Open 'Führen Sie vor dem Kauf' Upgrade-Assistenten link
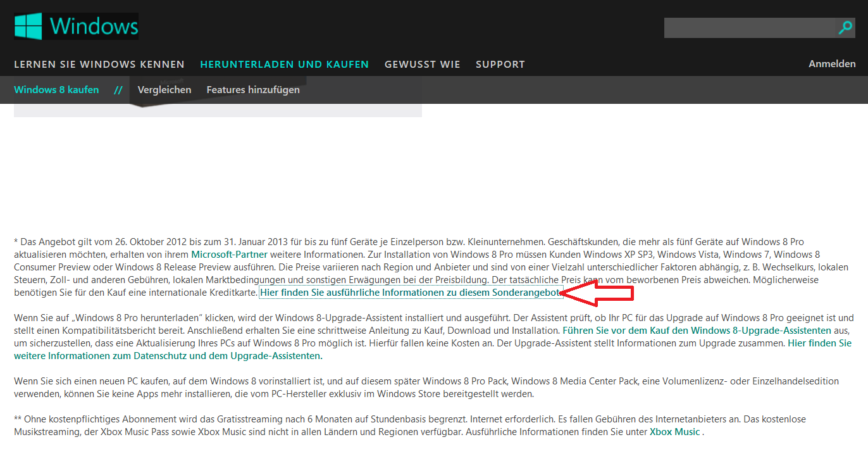Viewport: 868px width, 449px height. (697, 330)
